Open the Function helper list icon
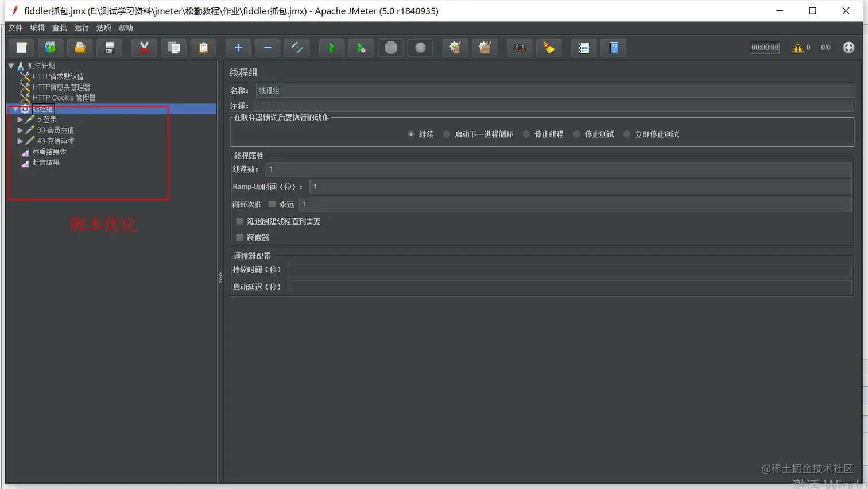This screenshot has height=489, width=868. [584, 48]
